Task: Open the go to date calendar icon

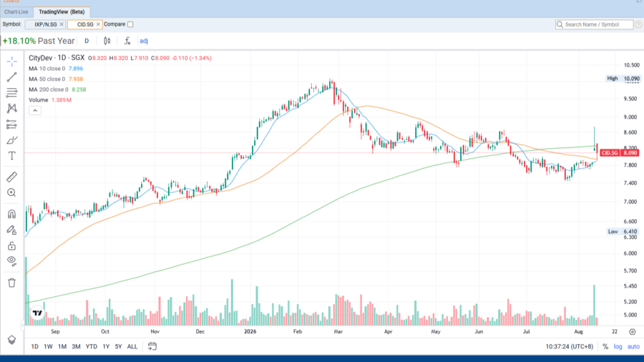Action: point(152,346)
